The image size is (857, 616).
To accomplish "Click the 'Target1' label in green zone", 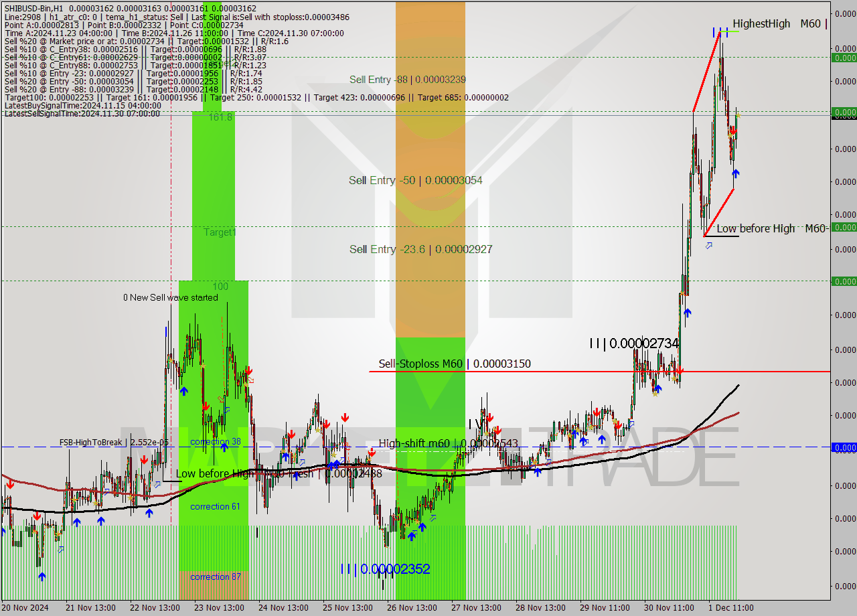I will (x=220, y=232).
